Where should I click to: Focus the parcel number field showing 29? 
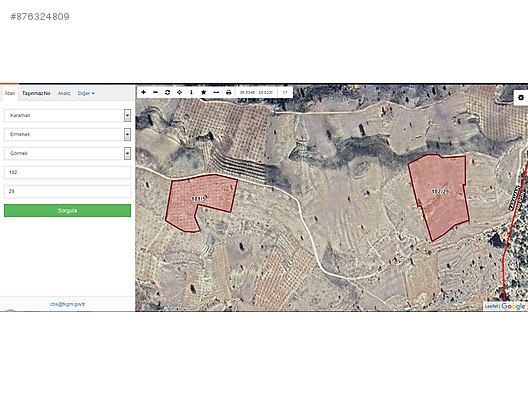(x=67, y=191)
